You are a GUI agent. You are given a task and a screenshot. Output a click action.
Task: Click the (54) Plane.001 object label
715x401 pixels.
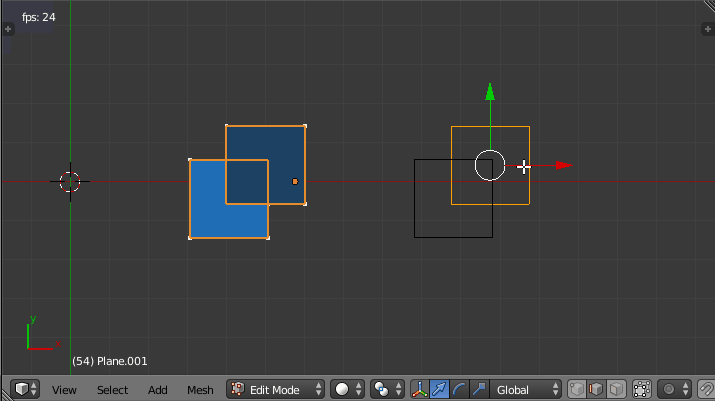click(x=110, y=361)
